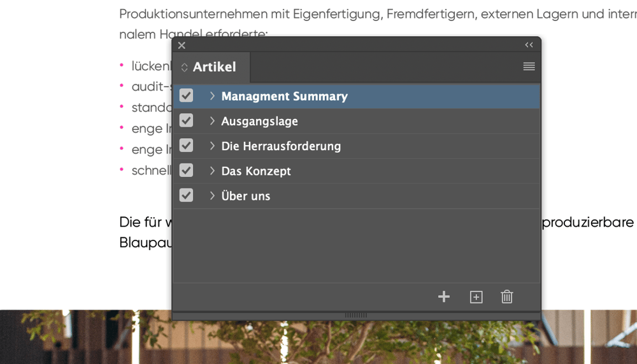Disable the Die Herrausforderung checkbox

[x=186, y=146]
